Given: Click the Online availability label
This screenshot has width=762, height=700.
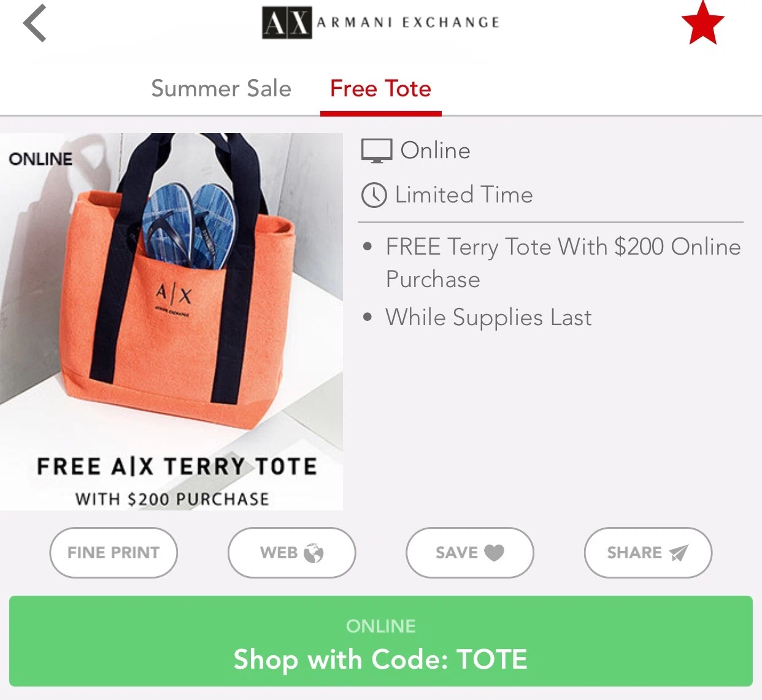Looking at the screenshot, I should click(436, 150).
